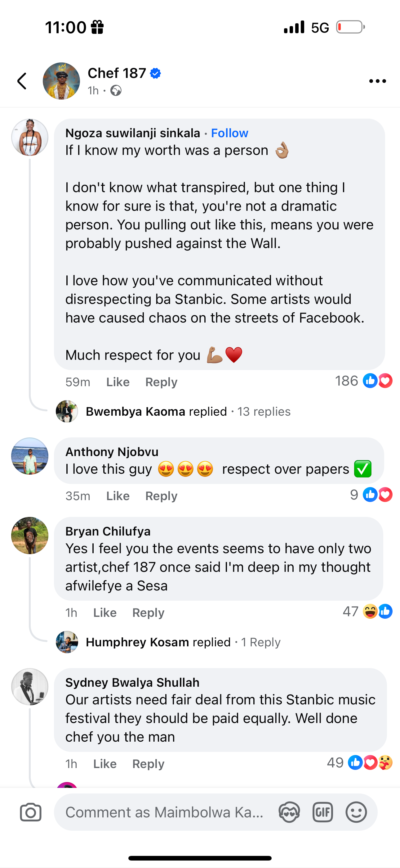The image size is (400, 868).
Task: Like Ngoza suwilanji sinkala's comment
Action: point(118,382)
